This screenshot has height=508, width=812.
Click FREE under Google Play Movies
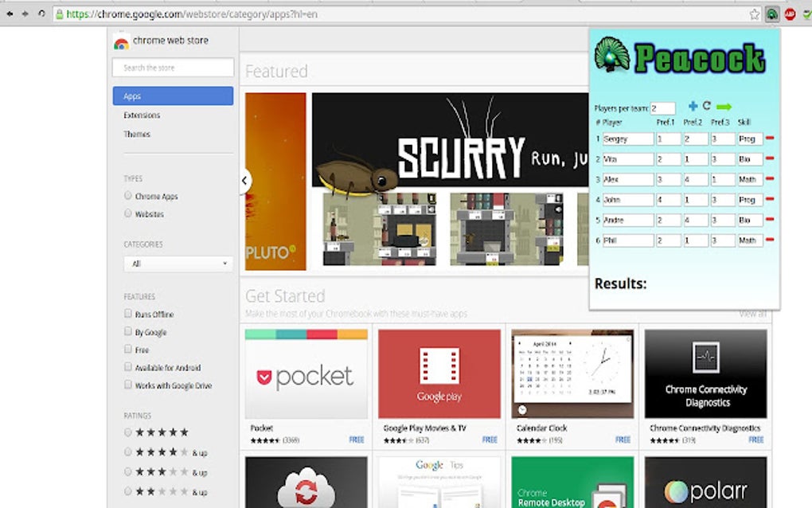(x=490, y=440)
